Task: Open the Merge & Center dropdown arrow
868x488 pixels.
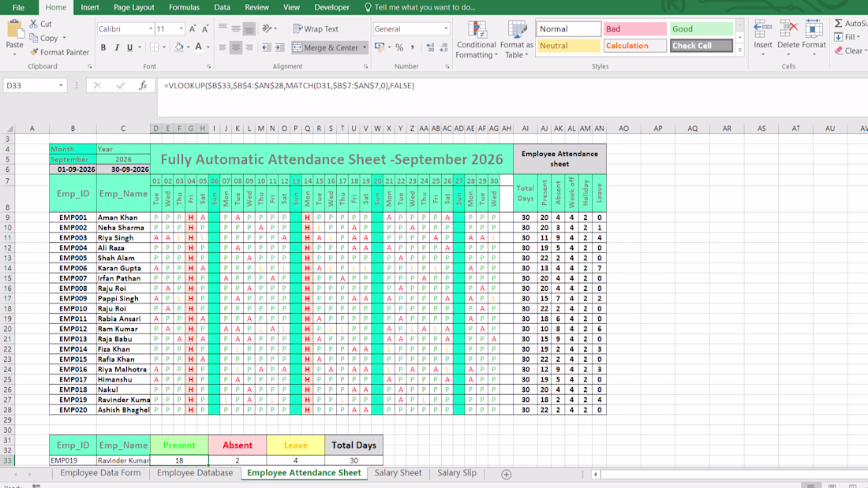Action: pos(365,47)
